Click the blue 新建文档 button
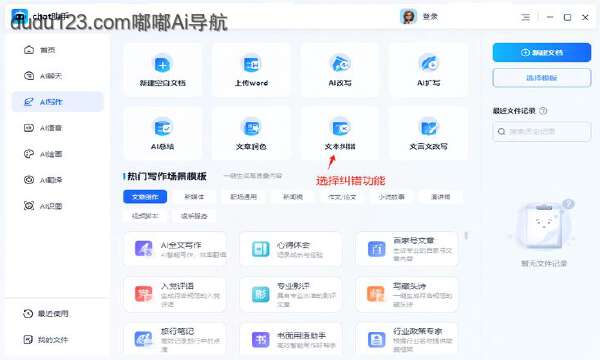600x360 pixels. click(542, 52)
